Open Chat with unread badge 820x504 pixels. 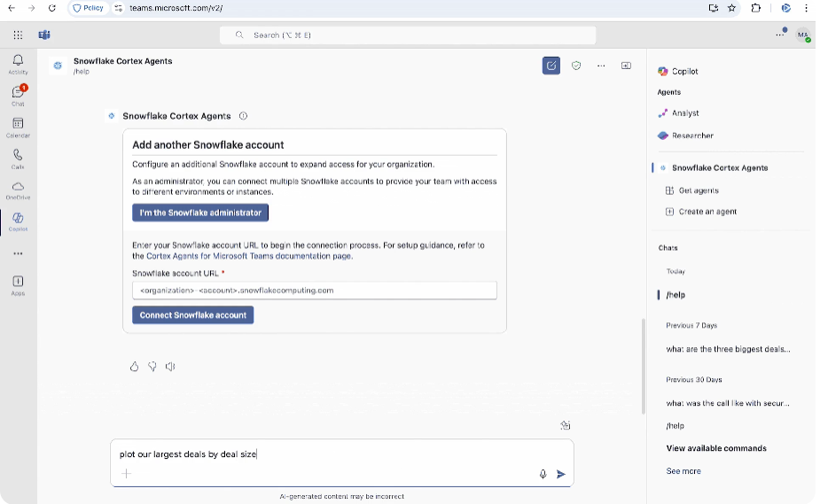pos(18,95)
